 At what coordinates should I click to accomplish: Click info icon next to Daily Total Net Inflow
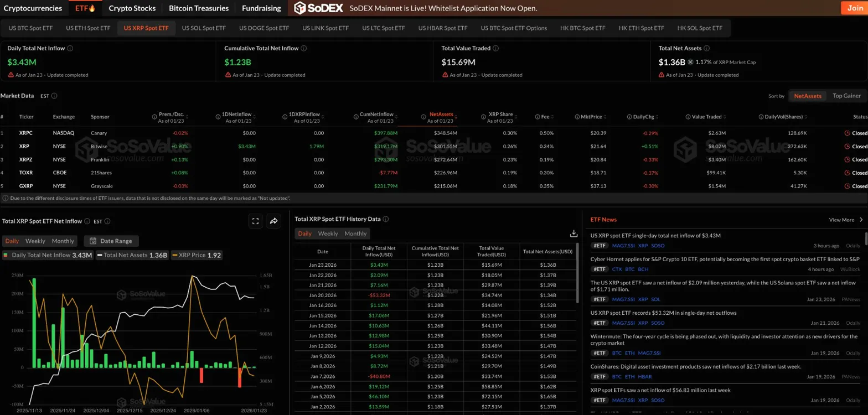70,48
